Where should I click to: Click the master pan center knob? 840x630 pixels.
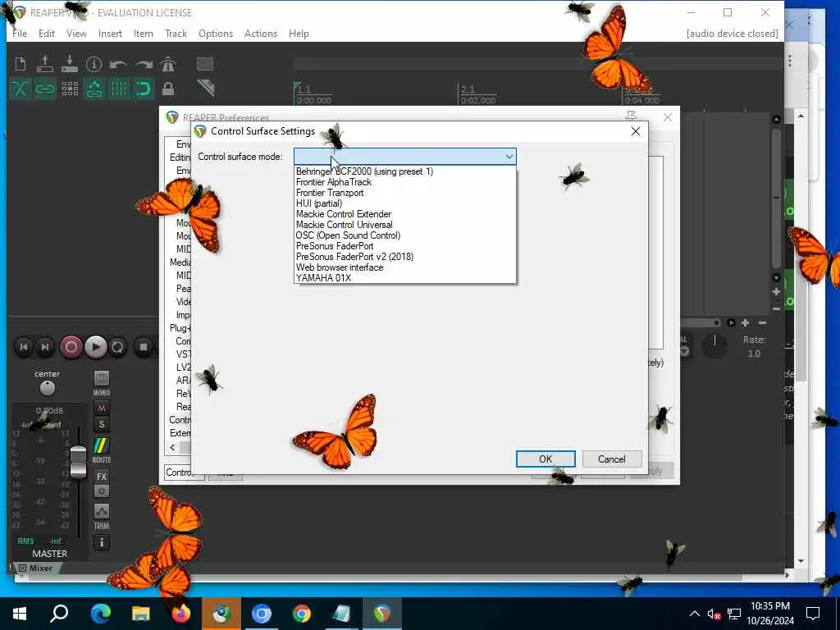click(47, 387)
